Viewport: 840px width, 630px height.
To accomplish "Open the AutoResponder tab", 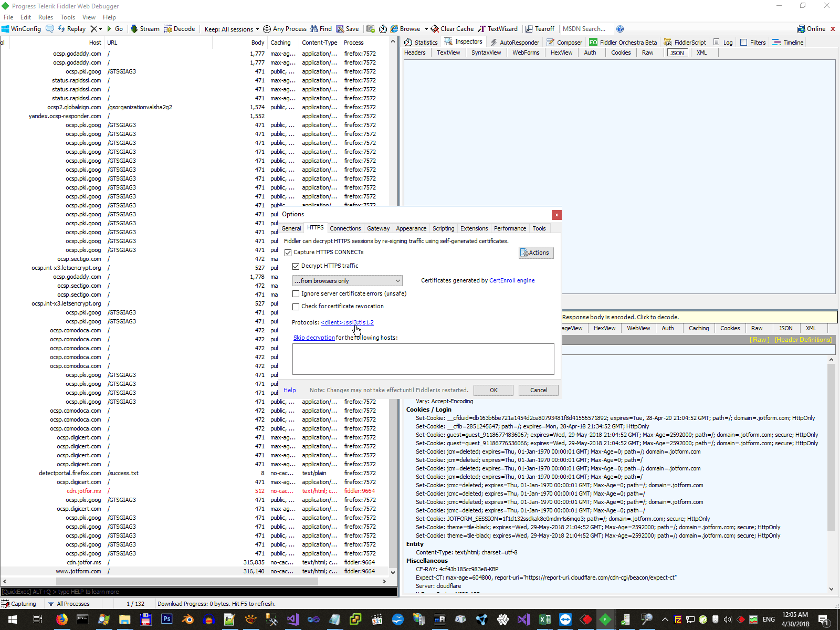I will 514,43.
